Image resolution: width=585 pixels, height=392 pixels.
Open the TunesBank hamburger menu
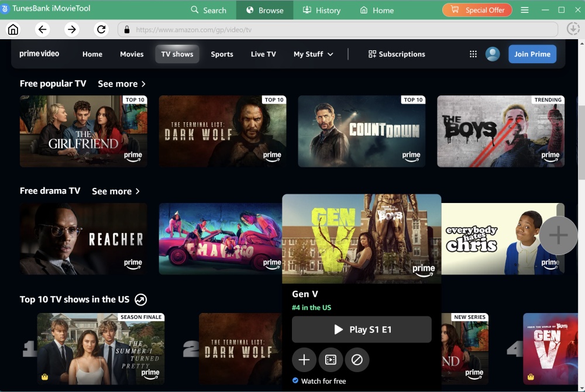525,10
